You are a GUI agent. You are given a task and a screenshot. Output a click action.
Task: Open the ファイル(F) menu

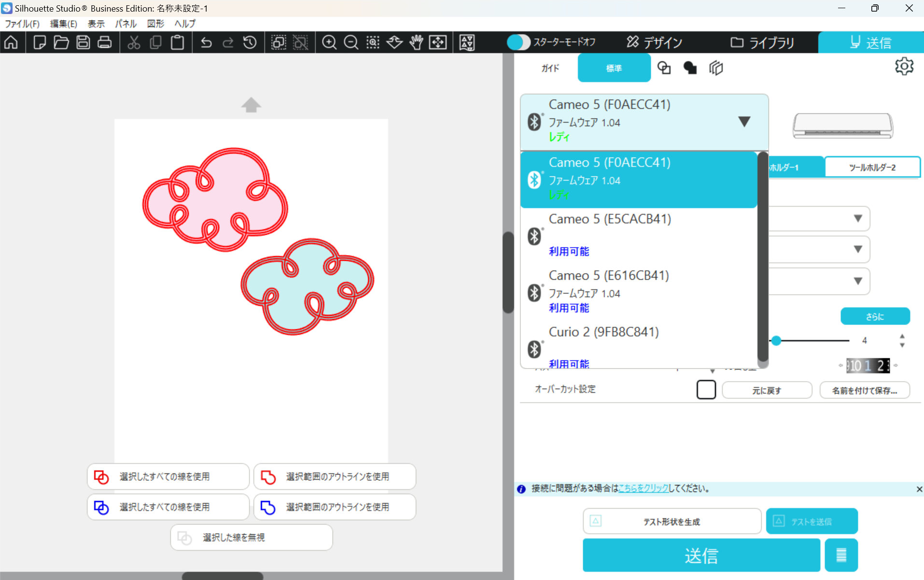click(22, 24)
